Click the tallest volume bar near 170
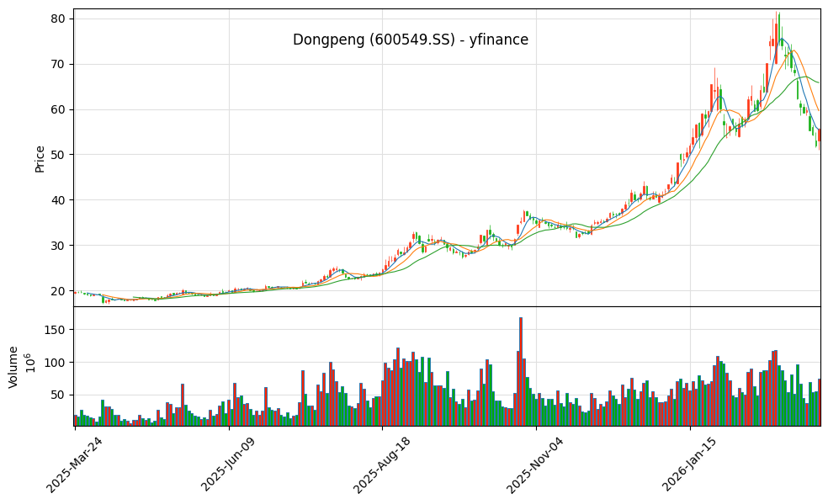Viewport: 828px width, 504px height. point(521,372)
